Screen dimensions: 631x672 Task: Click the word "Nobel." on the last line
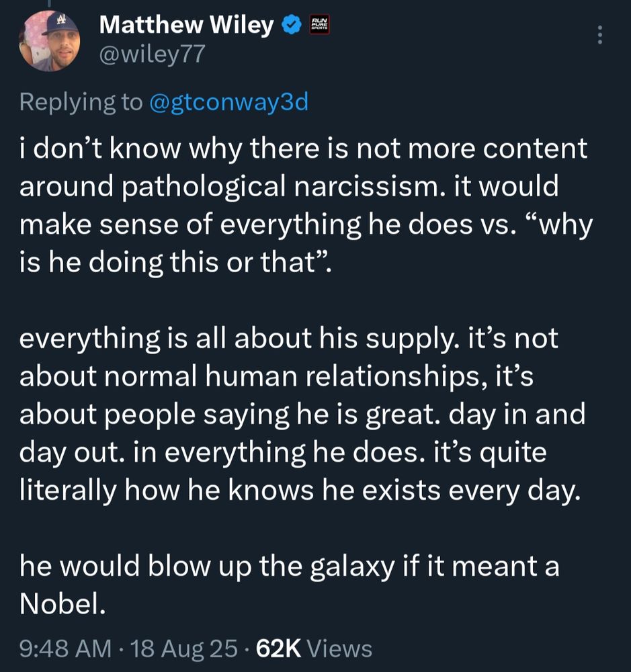point(62,604)
